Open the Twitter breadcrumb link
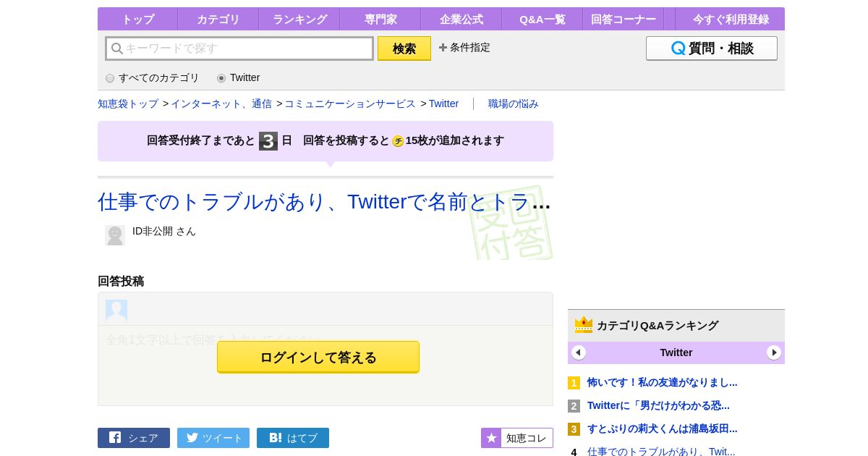The image size is (868, 456). tap(443, 104)
